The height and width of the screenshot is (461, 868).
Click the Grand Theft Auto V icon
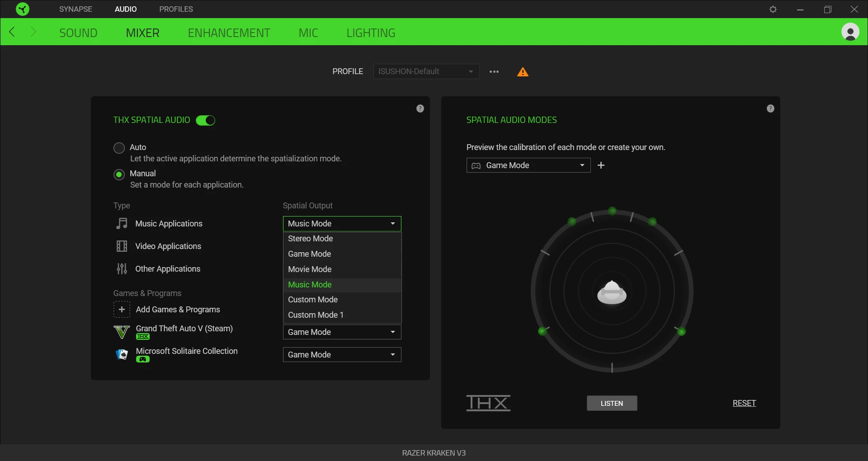point(122,332)
